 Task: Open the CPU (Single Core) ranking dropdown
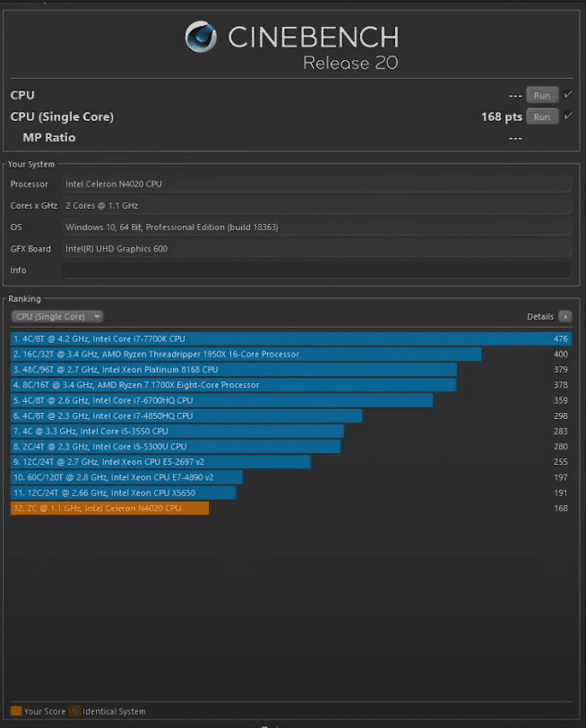(57, 317)
